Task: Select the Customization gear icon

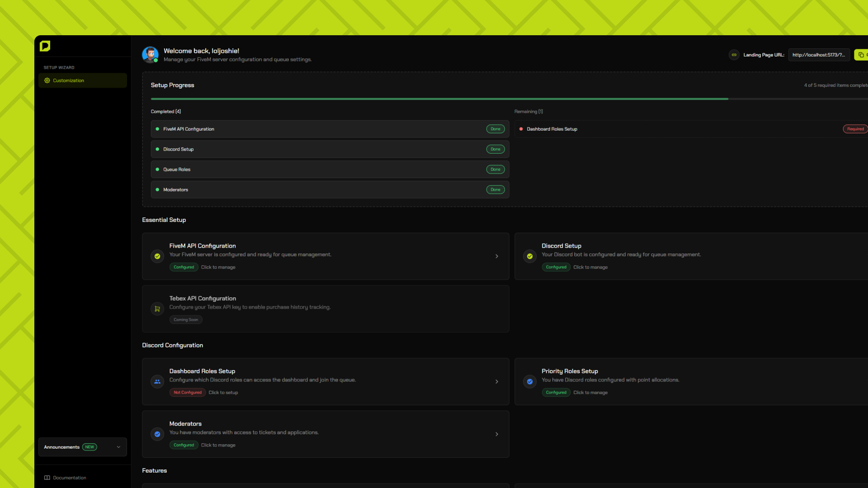Action: tap(47, 80)
